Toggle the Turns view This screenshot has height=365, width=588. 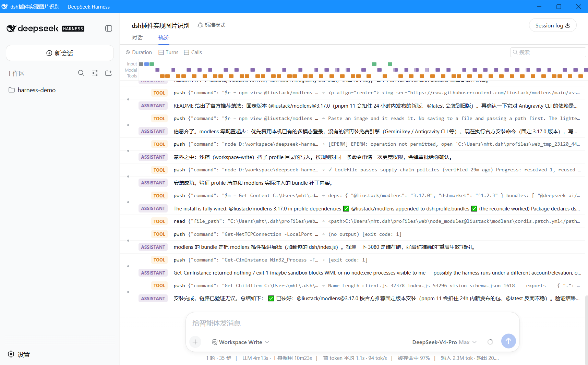click(x=168, y=52)
